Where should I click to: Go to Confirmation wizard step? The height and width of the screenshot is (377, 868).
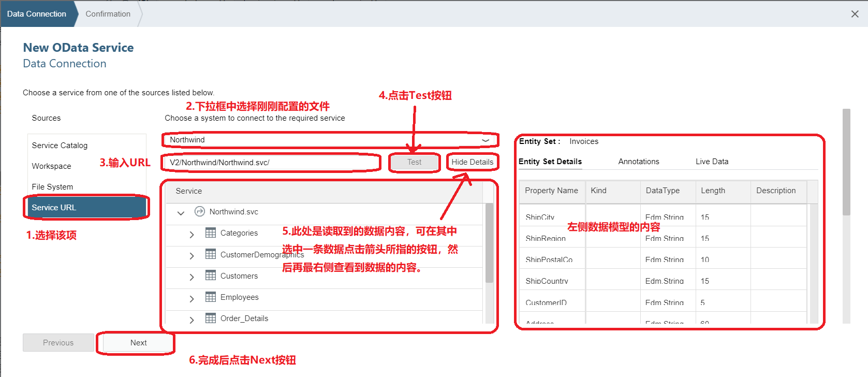[108, 14]
